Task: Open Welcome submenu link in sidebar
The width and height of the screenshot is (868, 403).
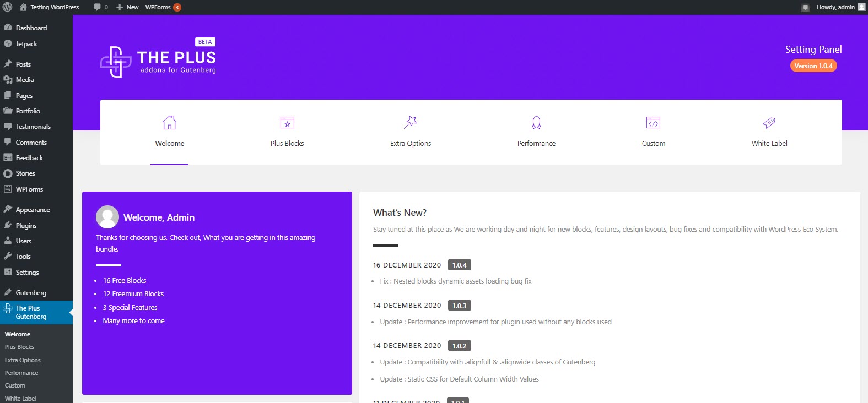Action: (x=18, y=334)
